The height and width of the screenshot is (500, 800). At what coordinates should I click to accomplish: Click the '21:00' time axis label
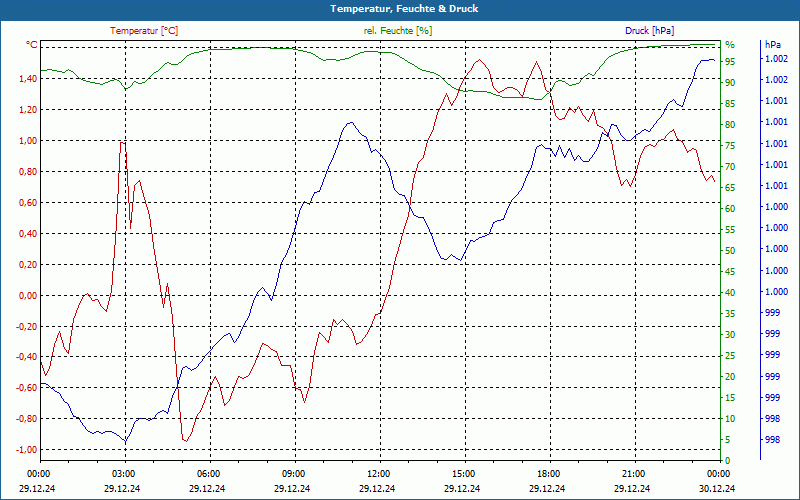pos(632,473)
